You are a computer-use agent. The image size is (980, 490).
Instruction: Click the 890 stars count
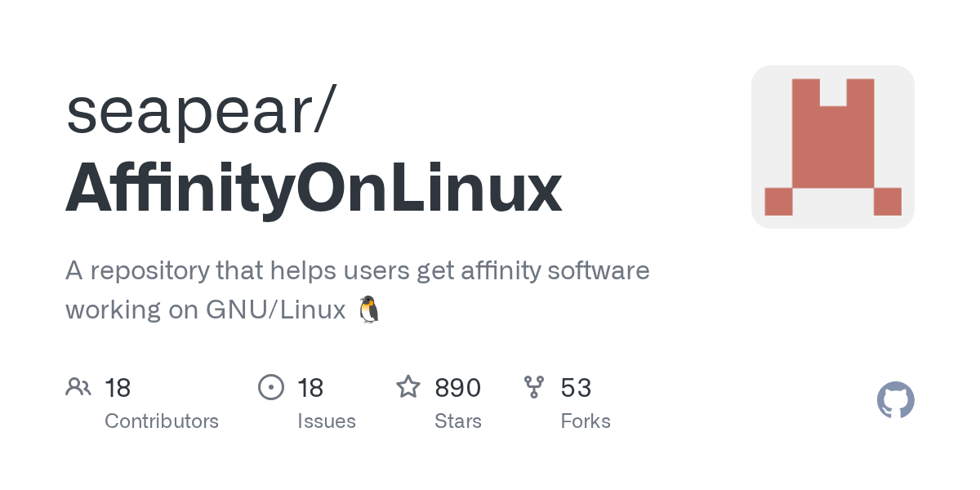457,387
